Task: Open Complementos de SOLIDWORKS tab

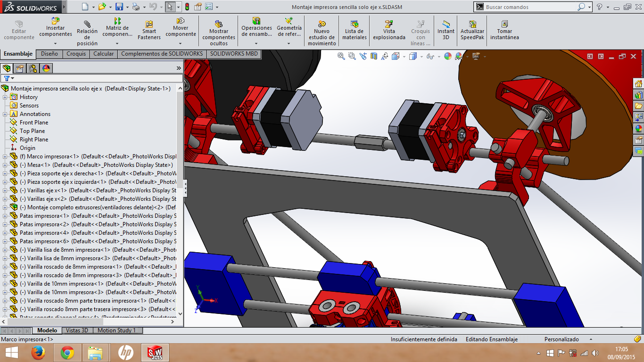Action: [162, 54]
